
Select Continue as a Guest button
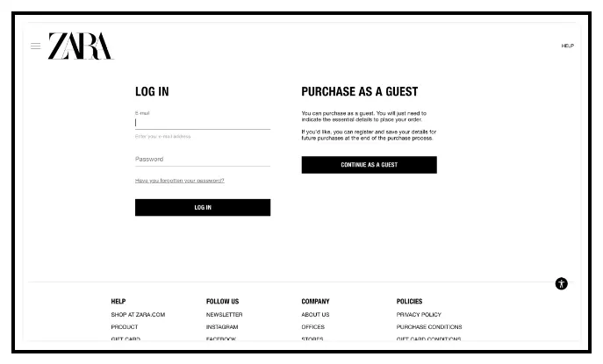pyautogui.click(x=370, y=165)
